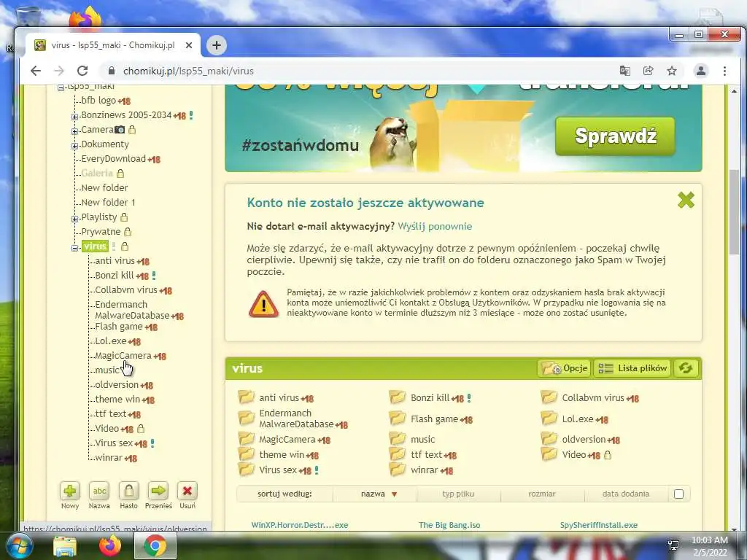Open SpySheriffInstall.exe file link
Viewport: 747px width, 560px height.
pyautogui.click(x=599, y=525)
